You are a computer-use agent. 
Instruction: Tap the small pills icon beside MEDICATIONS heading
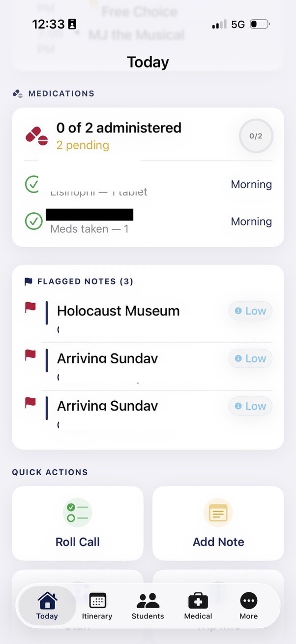coord(18,93)
